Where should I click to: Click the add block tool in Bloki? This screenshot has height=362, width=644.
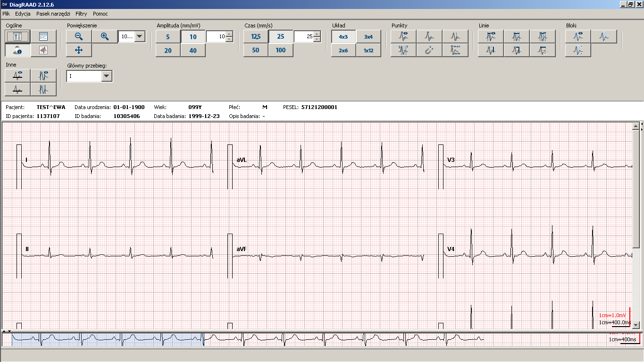(x=604, y=36)
